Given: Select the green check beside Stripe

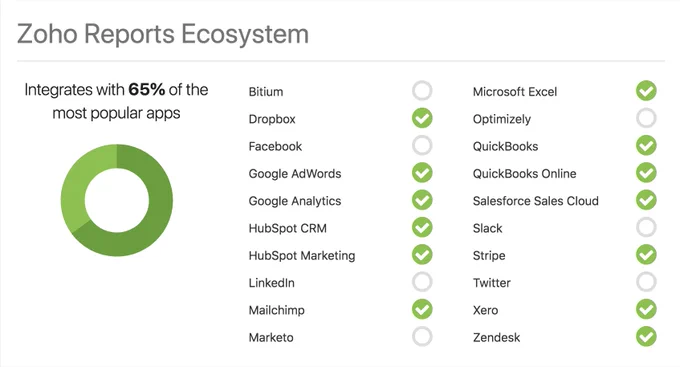Looking at the screenshot, I should pyautogui.click(x=646, y=255).
